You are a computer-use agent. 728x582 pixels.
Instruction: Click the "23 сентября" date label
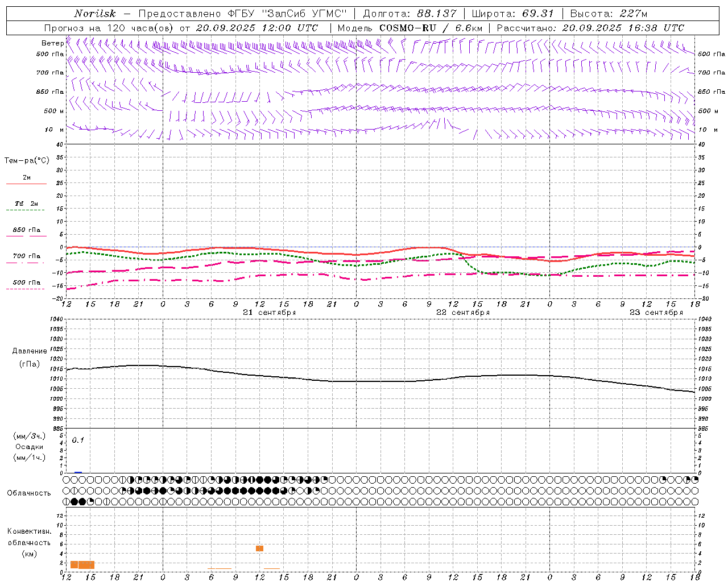click(656, 313)
